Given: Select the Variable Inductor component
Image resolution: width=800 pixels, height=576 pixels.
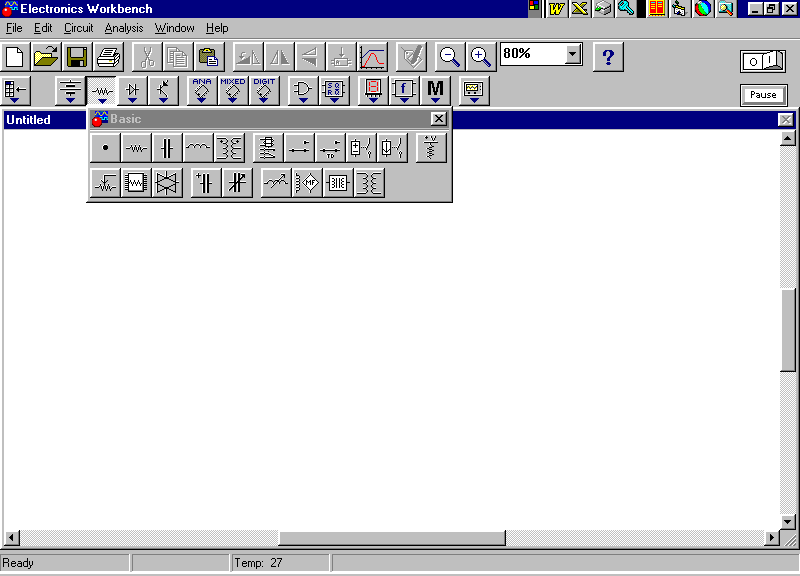Looking at the screenshot, I should pyautogui.click(x=276, y=183).
